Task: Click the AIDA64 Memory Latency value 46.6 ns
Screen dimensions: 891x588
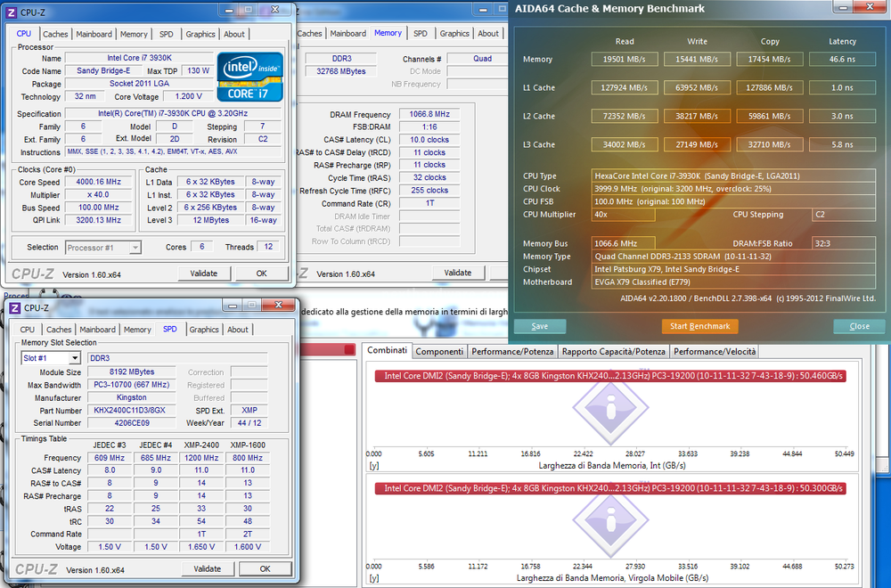Action: point(842,59)
